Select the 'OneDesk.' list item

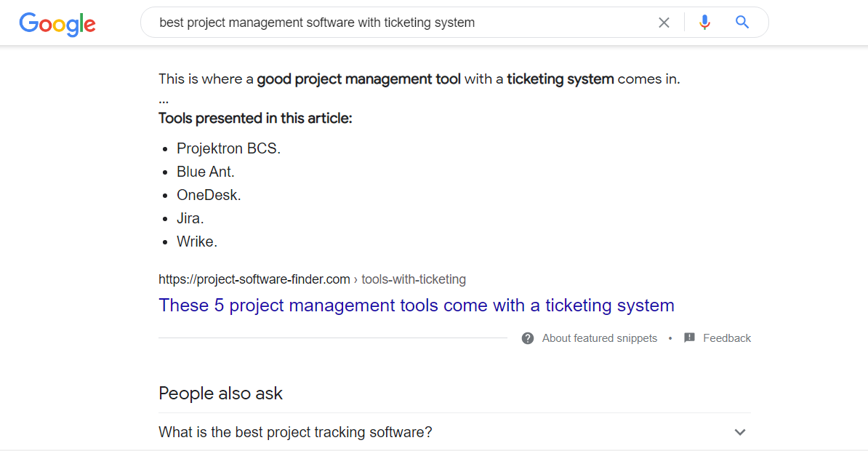(x=209, y=195)
